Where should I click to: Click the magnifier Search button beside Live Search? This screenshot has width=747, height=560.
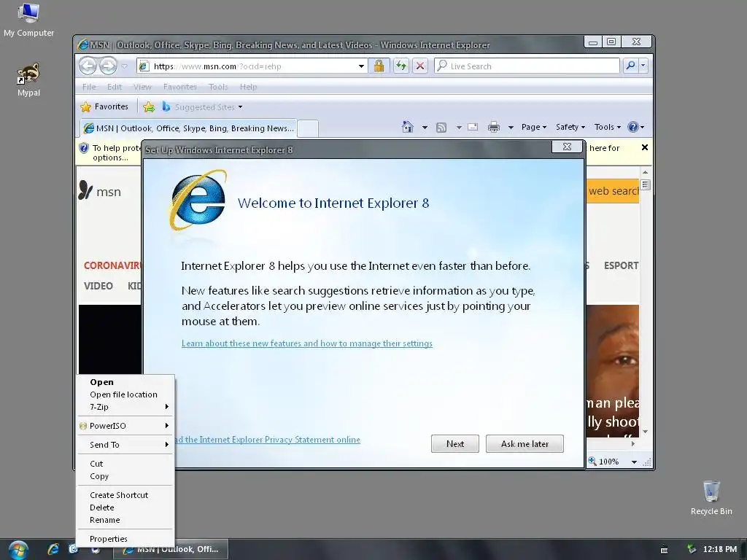point(630,66)
